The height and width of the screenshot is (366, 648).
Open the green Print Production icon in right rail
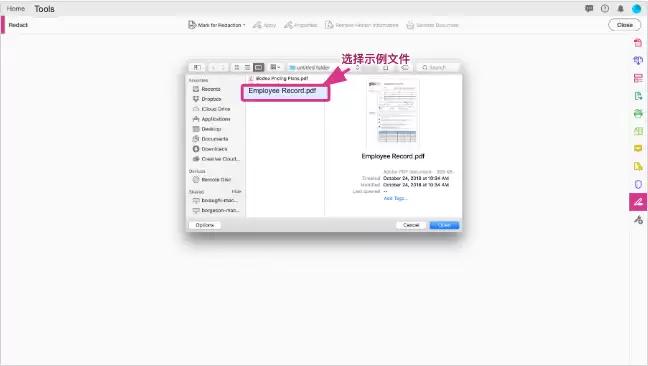(x=638, y=114)
